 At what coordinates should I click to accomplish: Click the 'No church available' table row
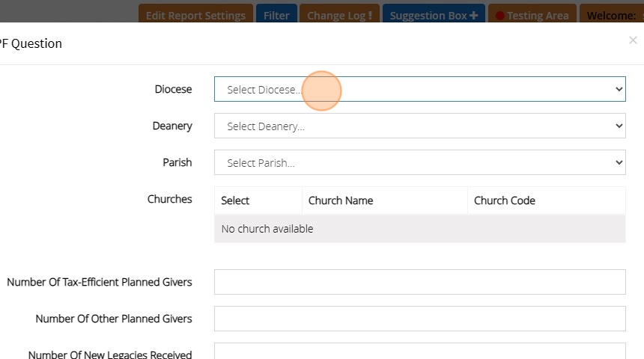pyautogui.click(x=419, y=229)
